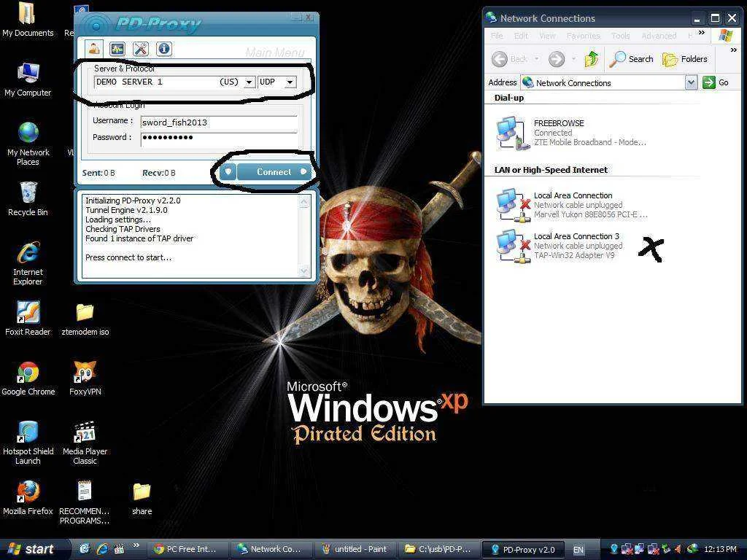
Task: Open the View menu in Network Connections
Action: 547,36
